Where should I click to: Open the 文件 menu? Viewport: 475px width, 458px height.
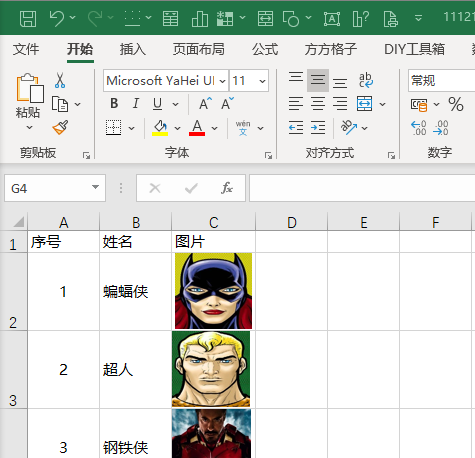click(26, 49)
